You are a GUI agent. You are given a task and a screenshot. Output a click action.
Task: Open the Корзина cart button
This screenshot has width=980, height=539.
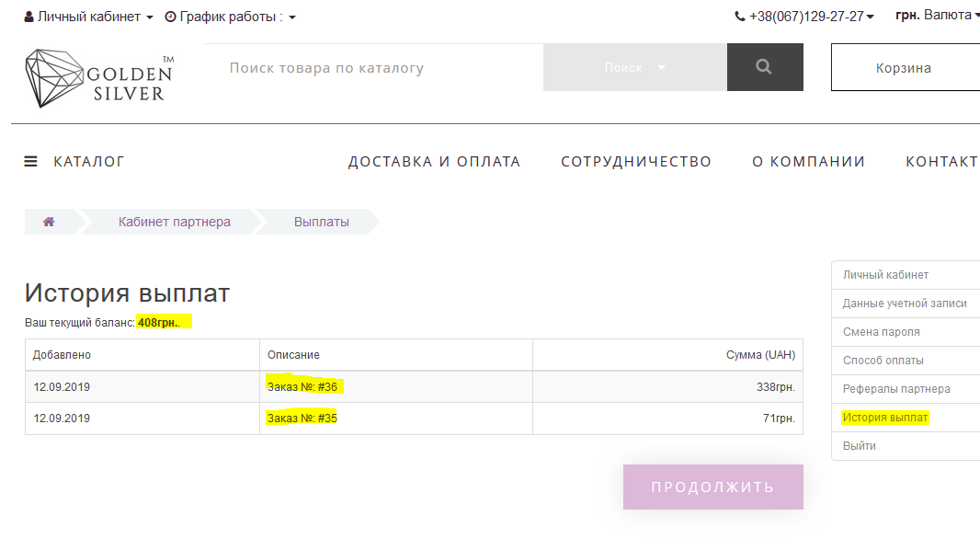903,68
